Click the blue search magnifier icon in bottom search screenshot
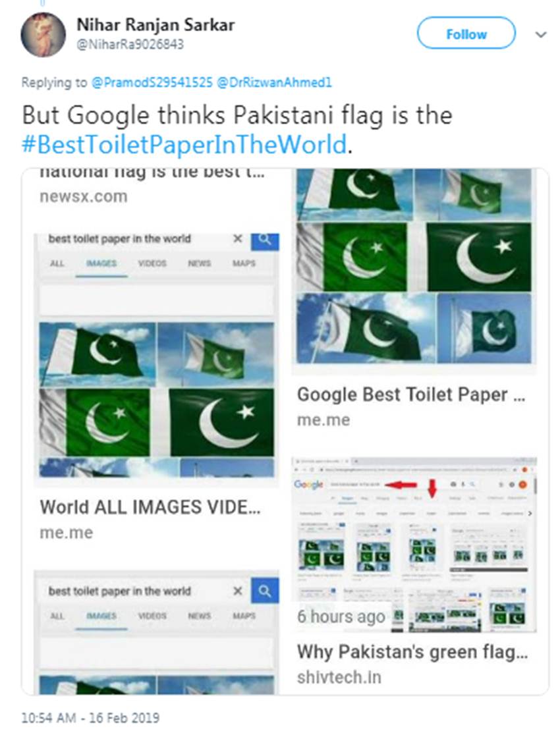 click(x=265, y=591)
